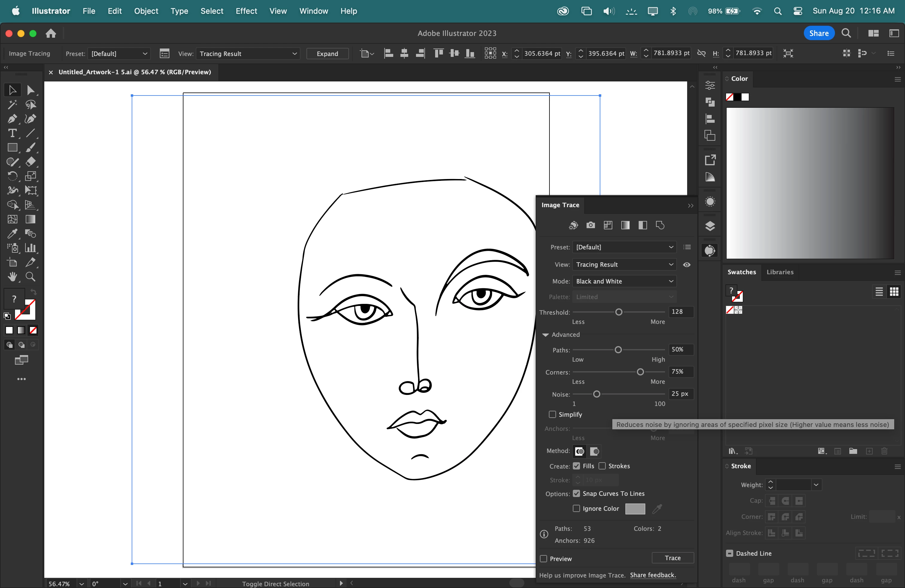Click the Share feedback link

pyautogui.click(x=652, y=575)
